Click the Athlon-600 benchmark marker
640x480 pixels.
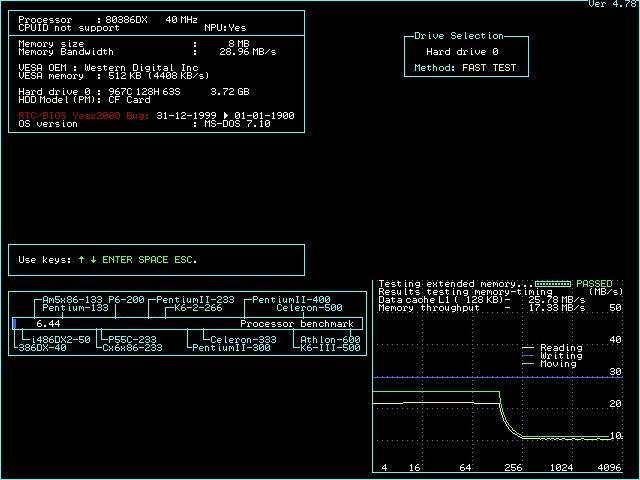(x=330, y=339)
